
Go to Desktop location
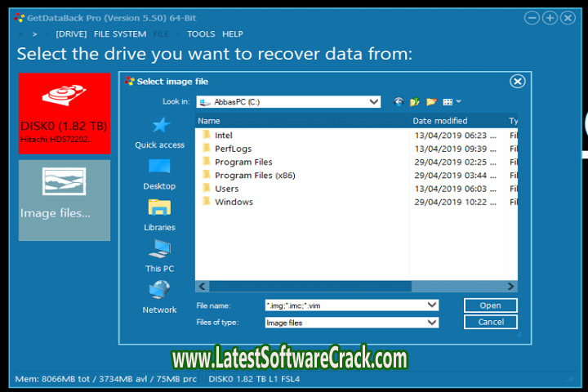[x=159, y=174]
